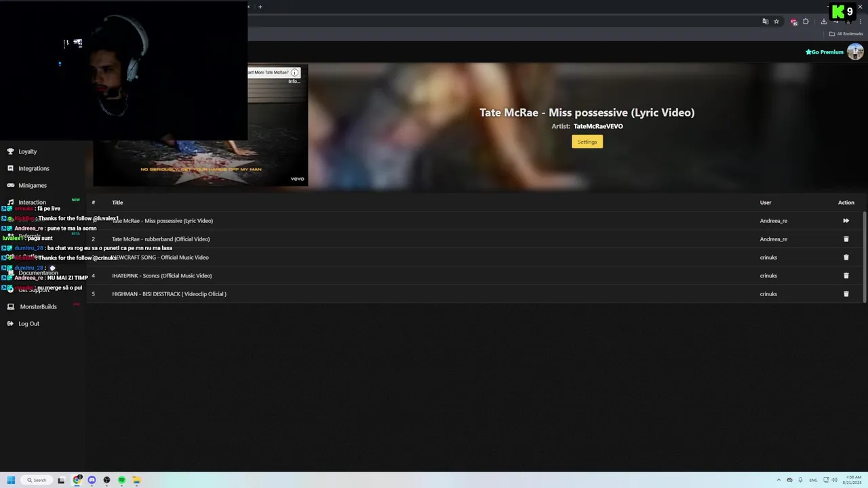Screen dimensions: 868x488
Task: Click the artist name TateMcRaeVEVO
Action: click(x=598, y=126)
